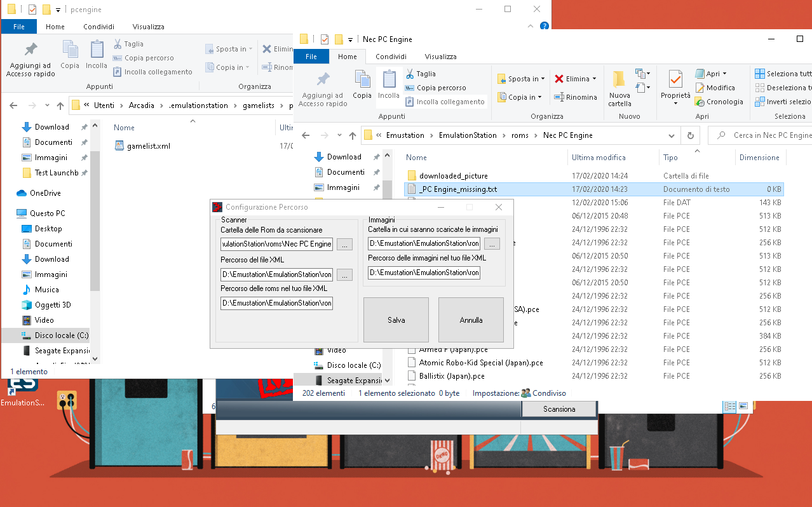Viewport: 812px width, 507px height.
Task: Sort by Ultima modifica column
Action: [x=599, y=158]
